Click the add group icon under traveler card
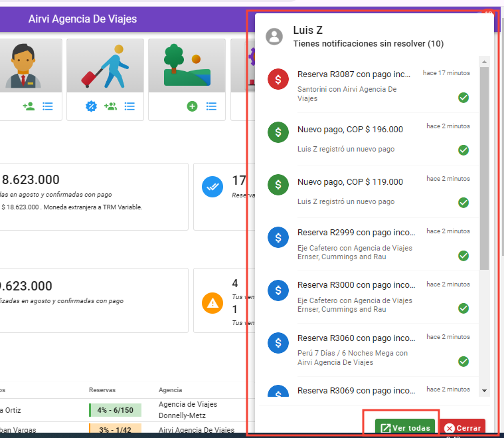The height and width of the screenshot is (438, 504). click(x=110, y=106)
